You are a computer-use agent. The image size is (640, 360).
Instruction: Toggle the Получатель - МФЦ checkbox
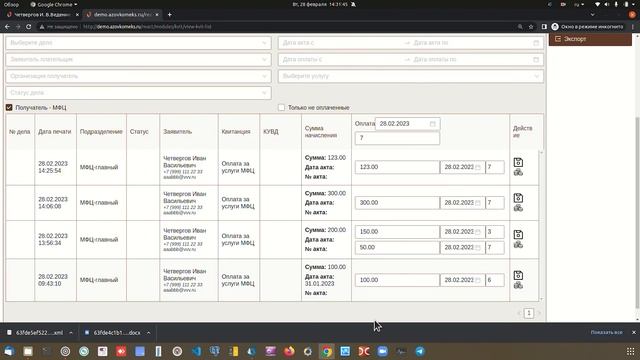(9, 107)
